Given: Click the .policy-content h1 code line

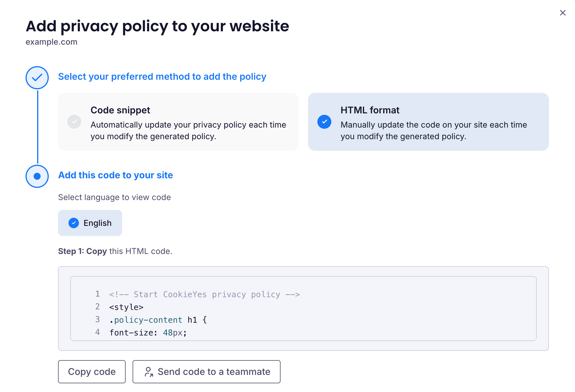Looking at the screenshot, I should [158, 320].
